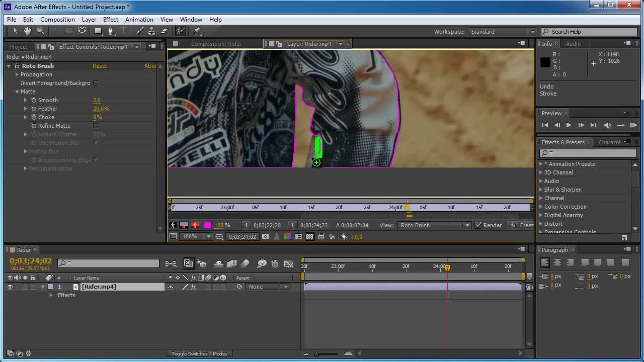Image resolution: width=644 pixels, height=362 pixels.
Task: Click the Show Channel RGB icon
Action: coord(287,237)
